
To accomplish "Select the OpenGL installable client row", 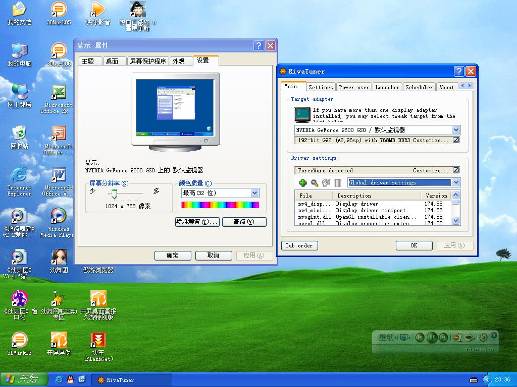I will pos(373,217).
